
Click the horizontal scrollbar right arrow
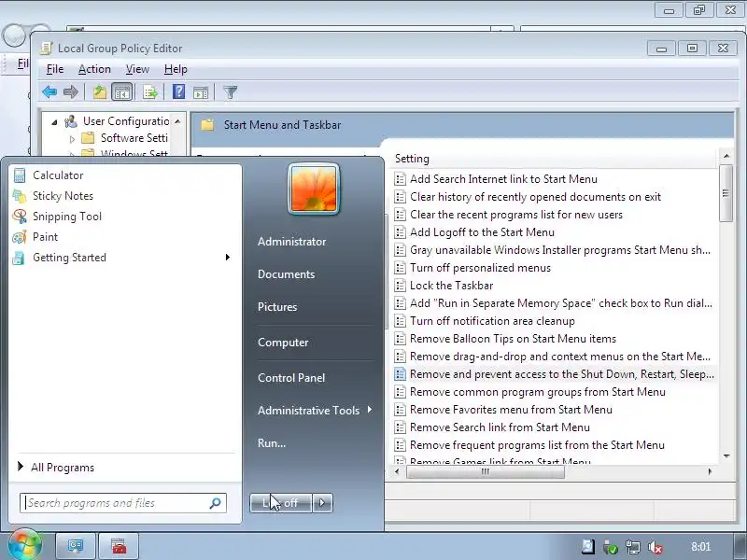pos(710,471)
